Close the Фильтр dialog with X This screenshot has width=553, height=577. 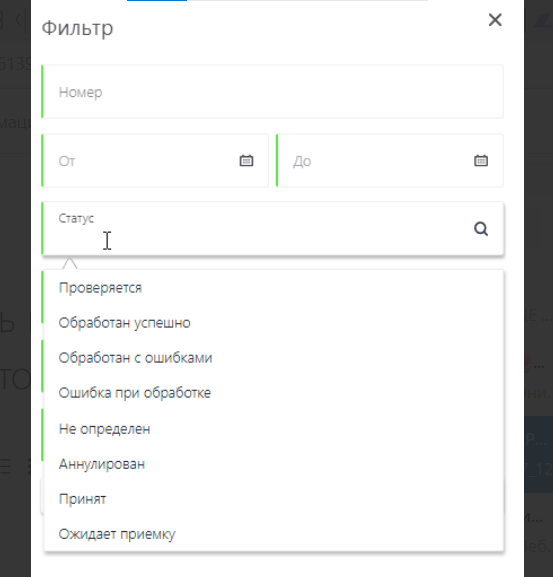[495, 20]
